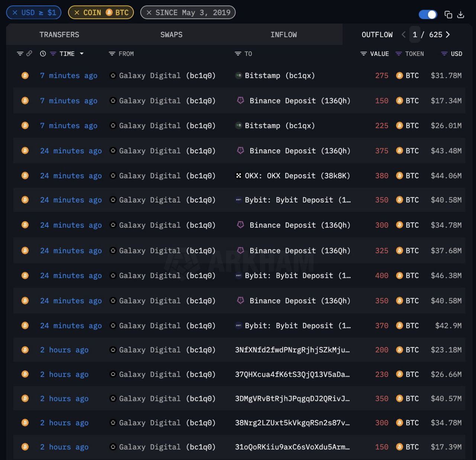Open Galaxy Digital (bc1q0) in the 225 BTC row
The height and width of the screenshot is (460, 476).
click(x=167, y=126)
